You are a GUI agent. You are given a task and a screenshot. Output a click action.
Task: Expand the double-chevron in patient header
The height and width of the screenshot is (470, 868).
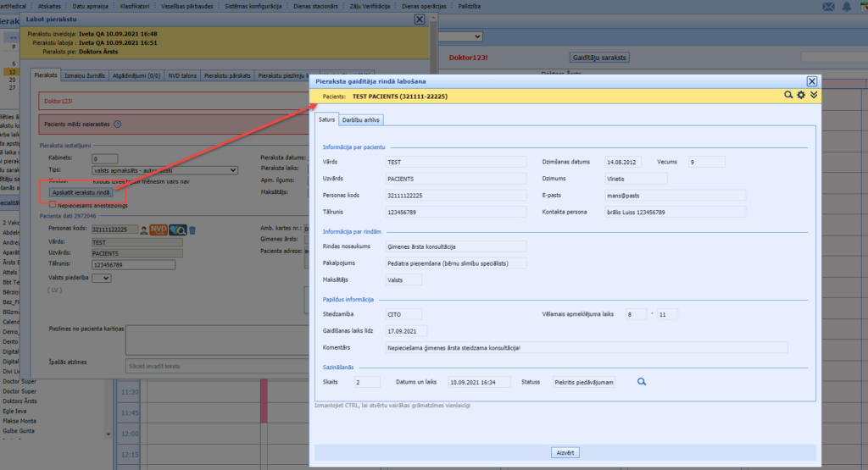814,96
